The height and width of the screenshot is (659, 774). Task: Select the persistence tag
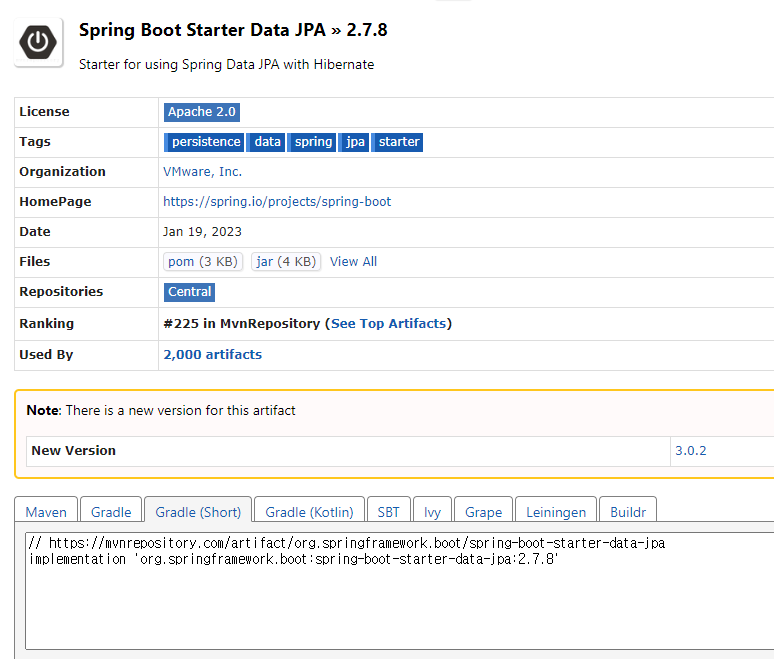204,142
